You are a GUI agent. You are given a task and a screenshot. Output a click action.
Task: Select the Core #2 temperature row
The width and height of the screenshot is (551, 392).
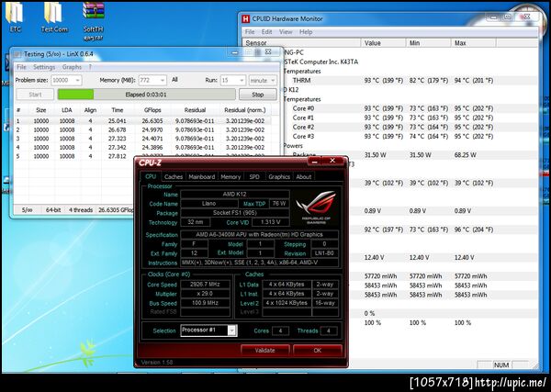(410, 127)
